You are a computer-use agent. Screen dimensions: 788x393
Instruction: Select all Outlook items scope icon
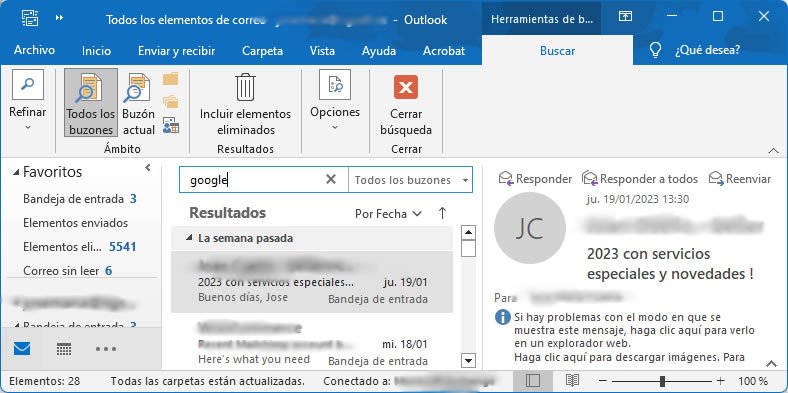click(171, 125)
